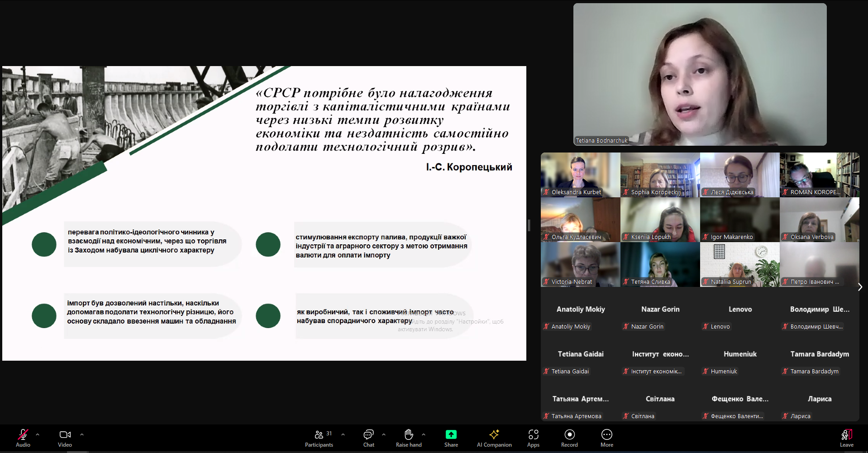
Task: Open the Apps menu
Action: 533,438
